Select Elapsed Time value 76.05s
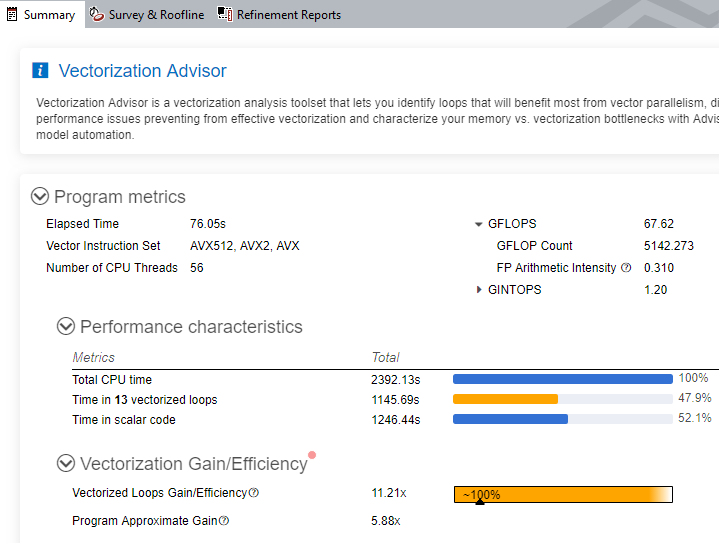The image size is (719, 543). tap(208, 224)
